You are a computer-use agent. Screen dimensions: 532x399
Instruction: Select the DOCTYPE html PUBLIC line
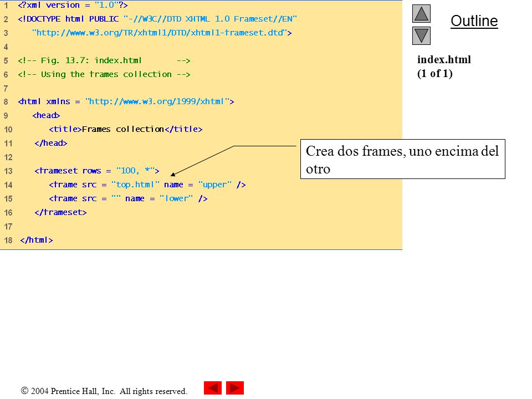(x=157, y=19)
